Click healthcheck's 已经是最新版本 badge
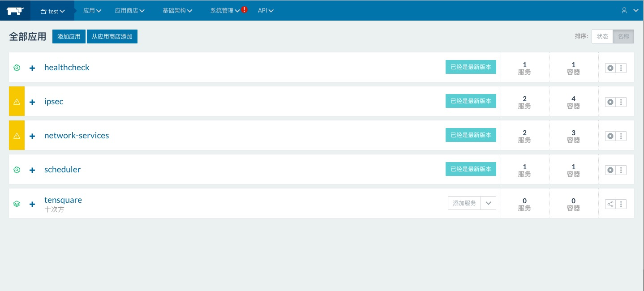 click(x=471, y=67)
